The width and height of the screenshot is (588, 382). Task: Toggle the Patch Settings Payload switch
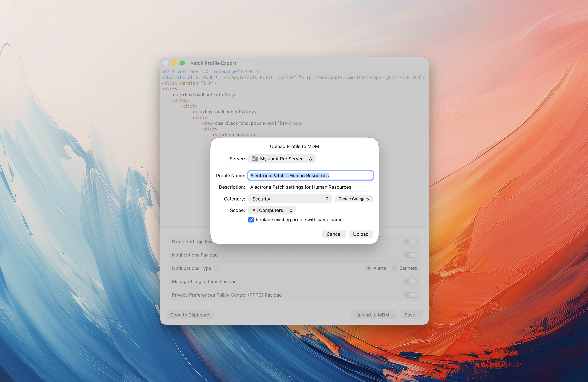tap(410, 241)
